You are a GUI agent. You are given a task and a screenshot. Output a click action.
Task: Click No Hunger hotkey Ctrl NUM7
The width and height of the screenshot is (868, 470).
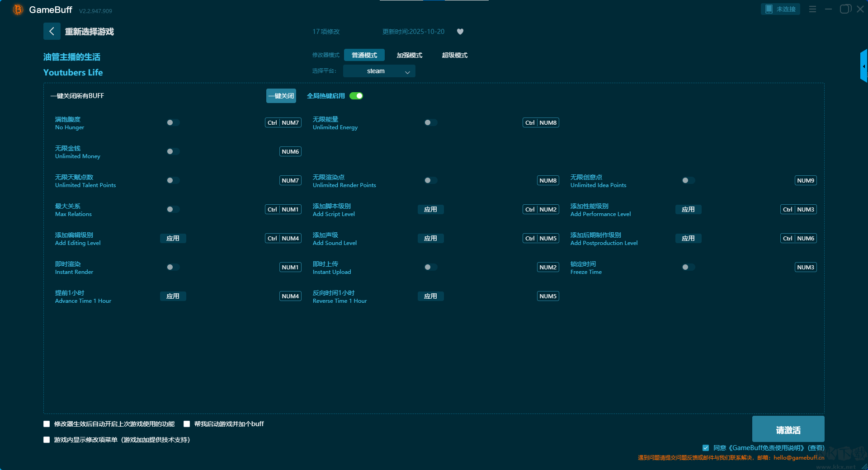[283, 122]
